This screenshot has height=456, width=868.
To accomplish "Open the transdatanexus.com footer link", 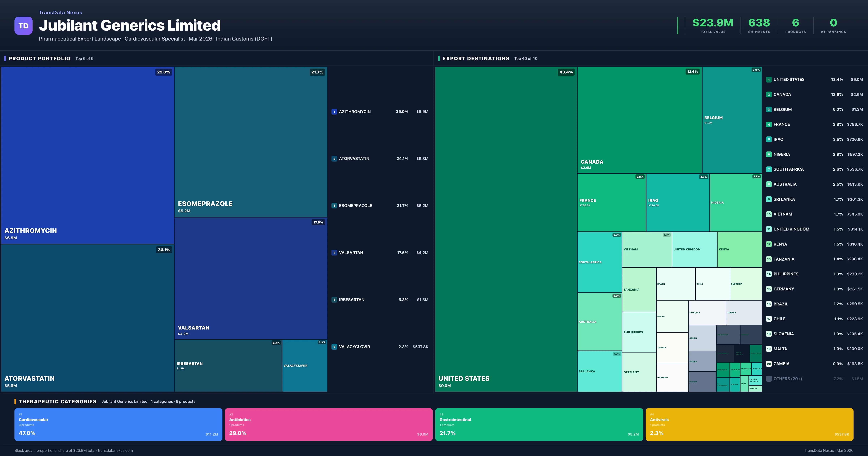I will 115,450.
